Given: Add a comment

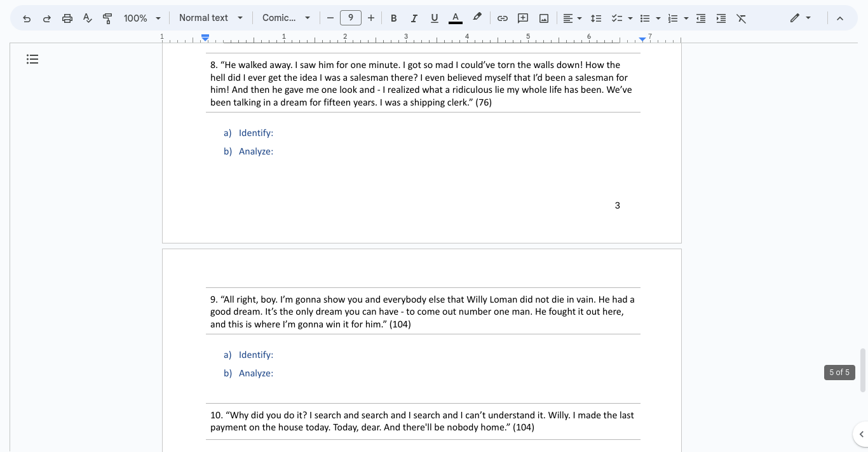Looking at the screenshot, I should (523, 18).
